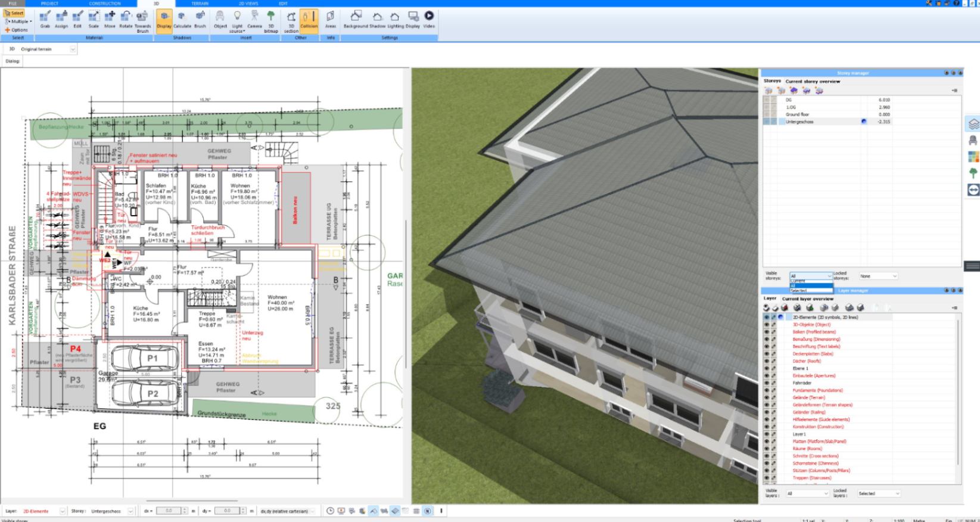Choose 'Selected' in visible storeys list
980x522 pixels.
(x=811, y=291)
